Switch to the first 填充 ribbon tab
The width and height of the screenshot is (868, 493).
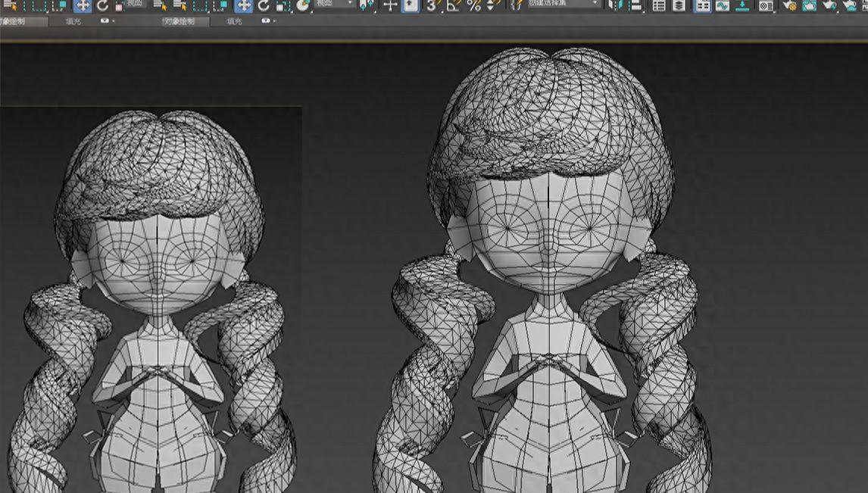pos(73,21)
